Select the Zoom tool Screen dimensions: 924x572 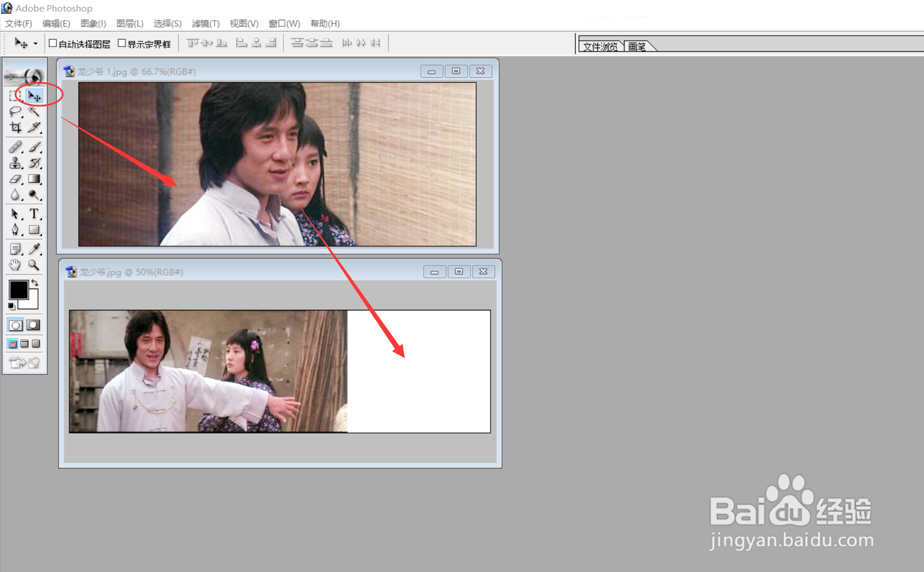tap(34, 265)
